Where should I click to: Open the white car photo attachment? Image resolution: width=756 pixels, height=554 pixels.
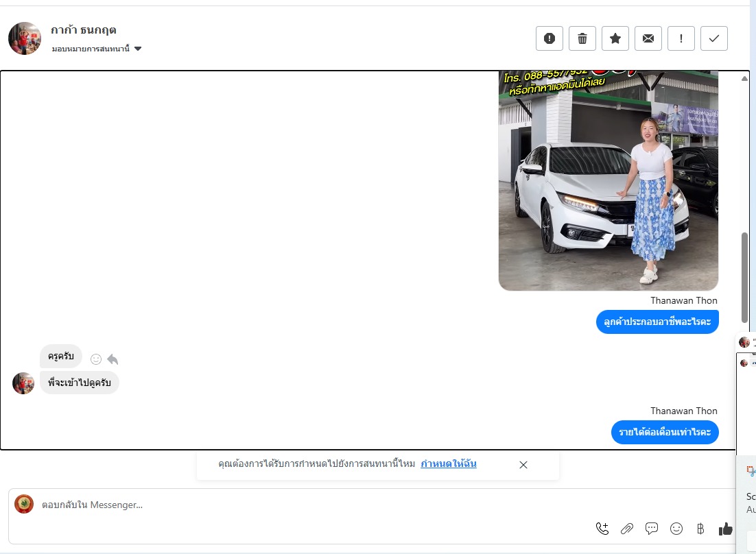pyautogui.click(x=609, y=180)
